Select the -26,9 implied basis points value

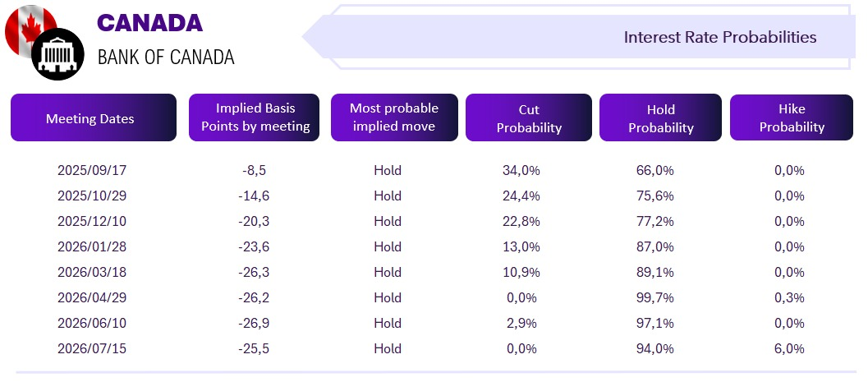[x=254, y=324]
